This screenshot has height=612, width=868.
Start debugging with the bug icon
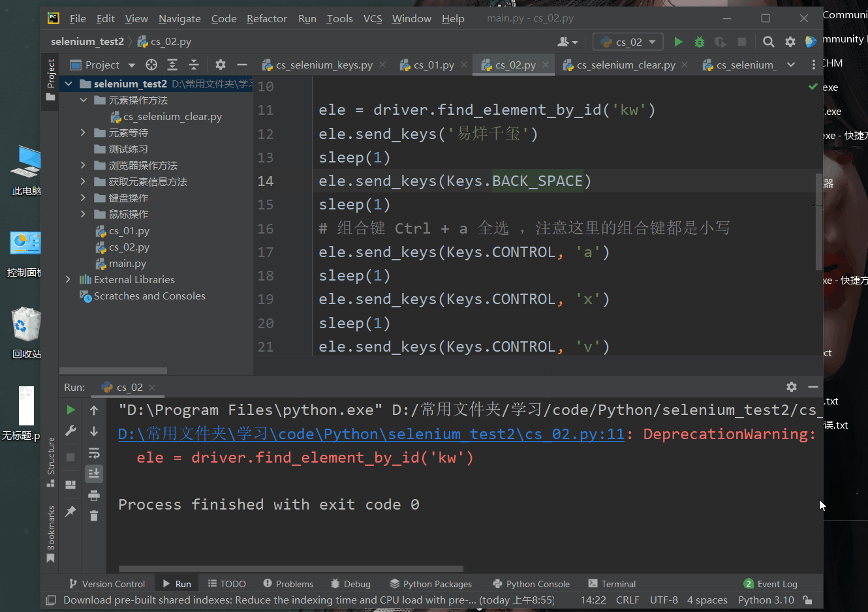tap(700, 42)
